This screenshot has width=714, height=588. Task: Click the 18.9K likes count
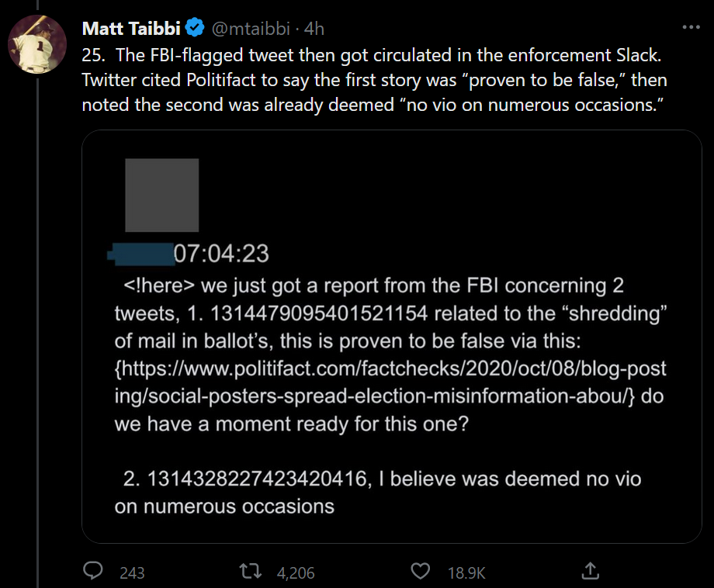pos(466,572)
